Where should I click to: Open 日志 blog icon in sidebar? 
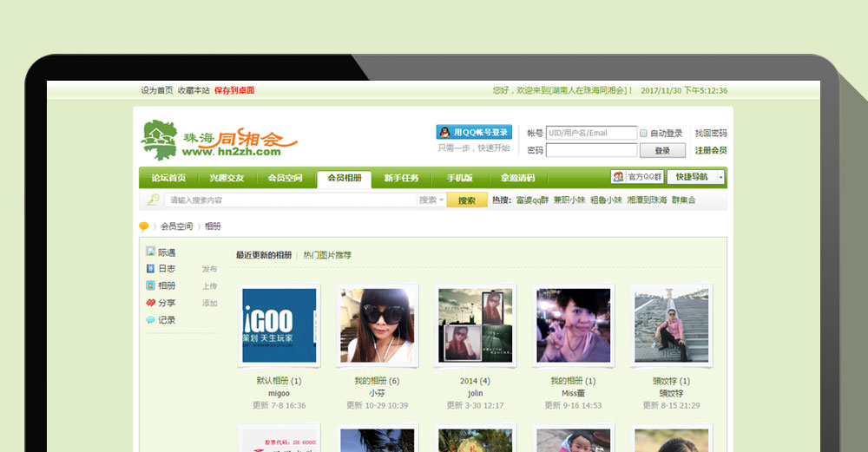click(x=150, y=268)
